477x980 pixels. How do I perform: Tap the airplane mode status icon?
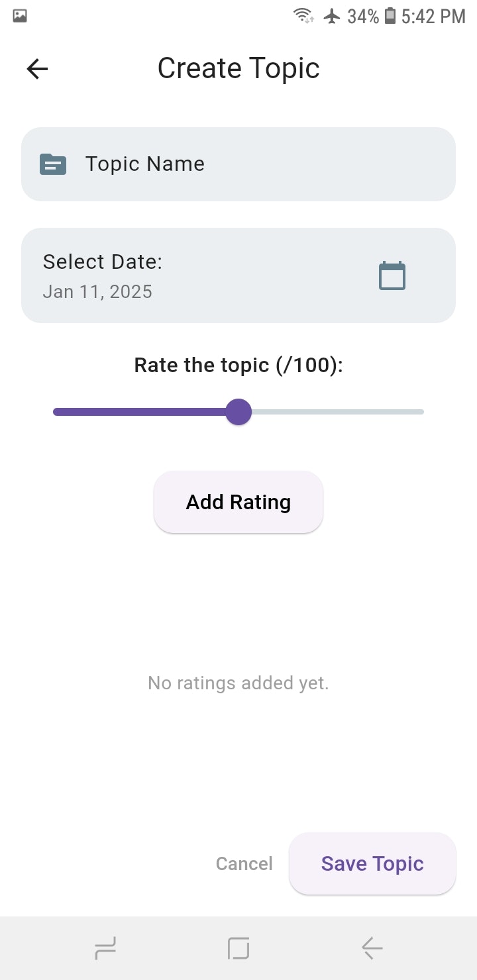click(331, 16)
